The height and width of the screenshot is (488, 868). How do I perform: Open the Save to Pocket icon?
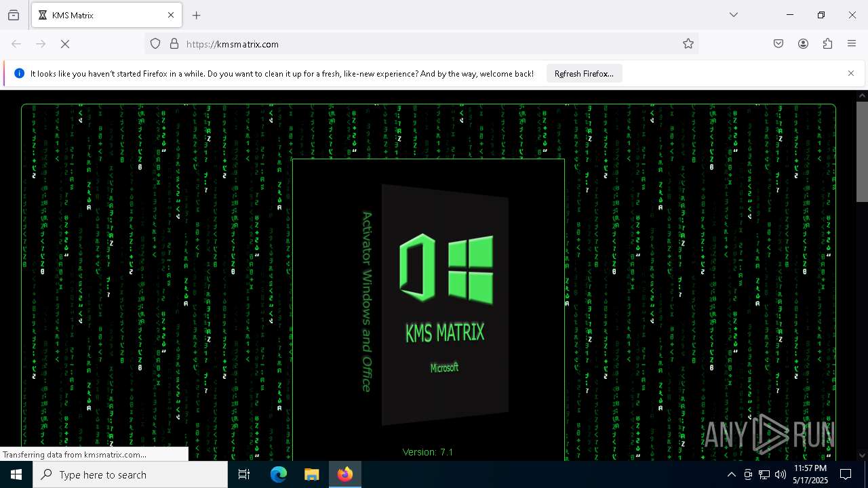pyautogui.click(x=778, y=44)
